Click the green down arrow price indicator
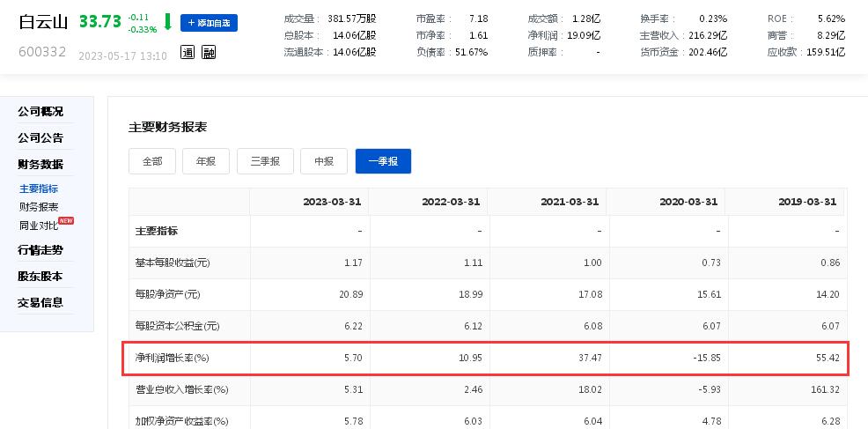This screenshot has height=429, width=868. 168,22
